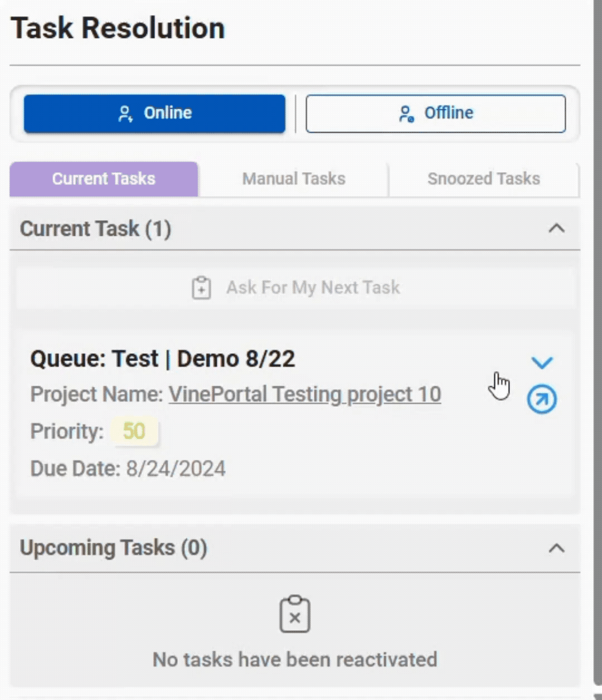Open task in new window arrow icon

pyautogui.click(x=542, y=399)
